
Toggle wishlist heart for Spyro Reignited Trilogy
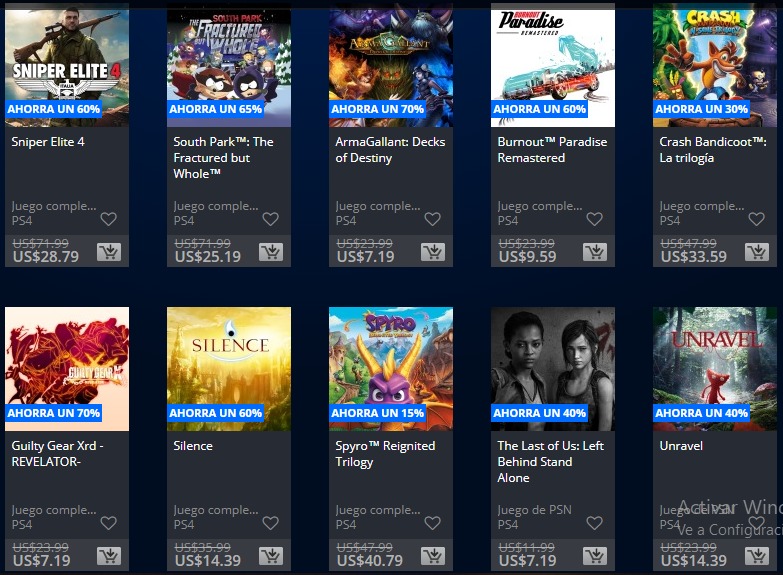[432, 523]
